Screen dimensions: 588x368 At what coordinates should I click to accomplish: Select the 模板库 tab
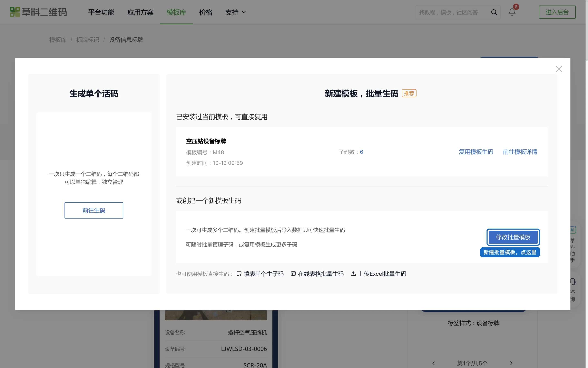click(x=176, y=12)
